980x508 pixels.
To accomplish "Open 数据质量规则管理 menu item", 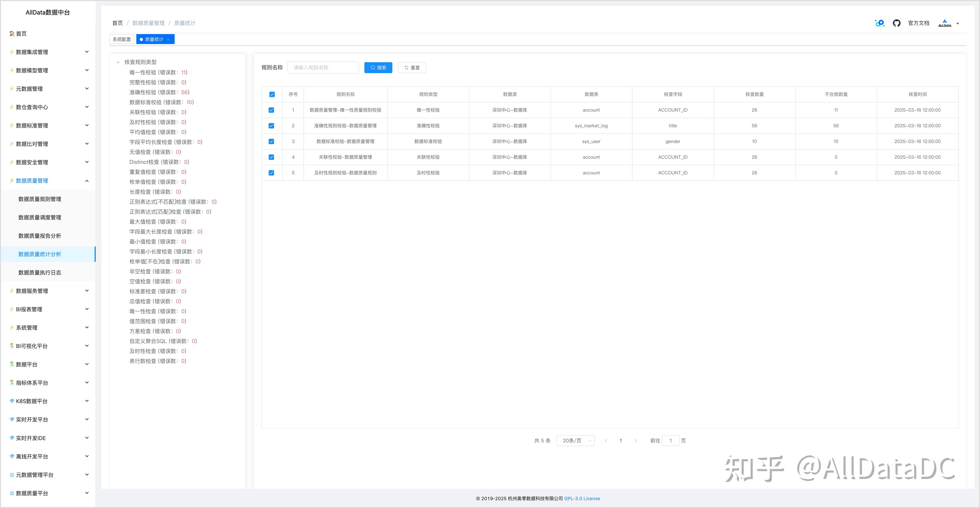I will tap(40, 199).
